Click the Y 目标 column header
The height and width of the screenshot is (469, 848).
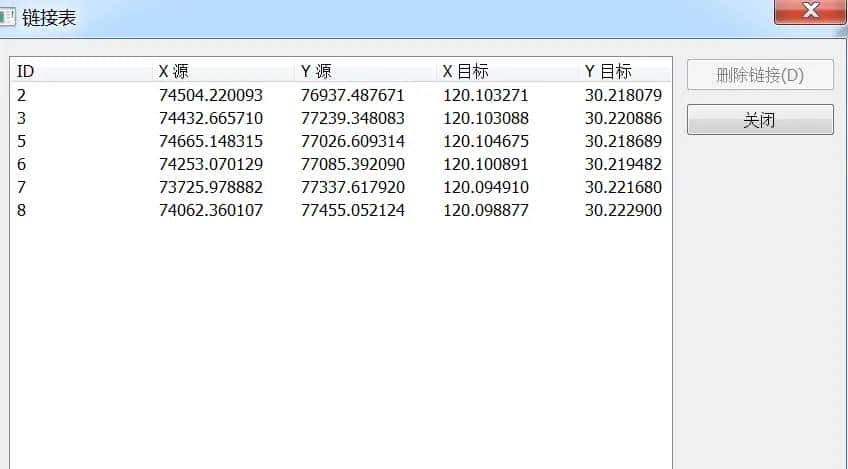(625, 71)
